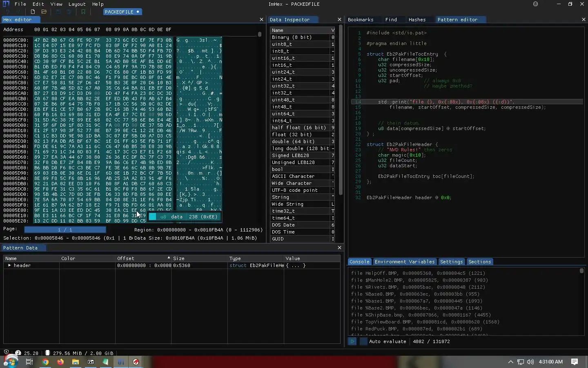Viewport: 588px width, 368px height.
Task: Open 7-Zip from the taskbar
Action: click(91, 362)
